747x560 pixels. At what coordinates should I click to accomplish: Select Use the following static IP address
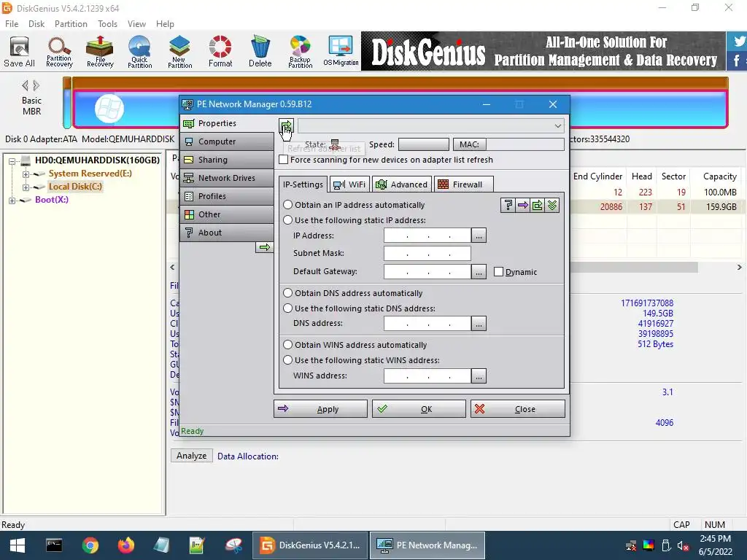click(x=287, y=220)
